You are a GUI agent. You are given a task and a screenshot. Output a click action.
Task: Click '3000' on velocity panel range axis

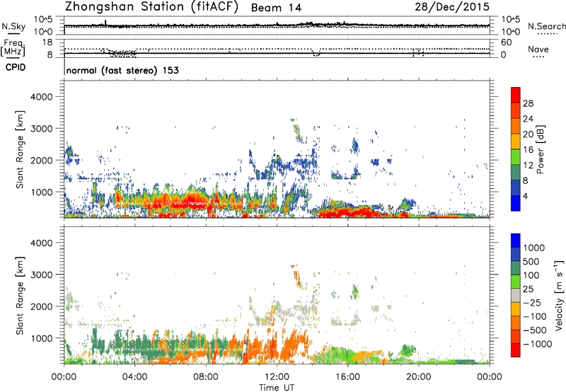(x=42, y=275)
